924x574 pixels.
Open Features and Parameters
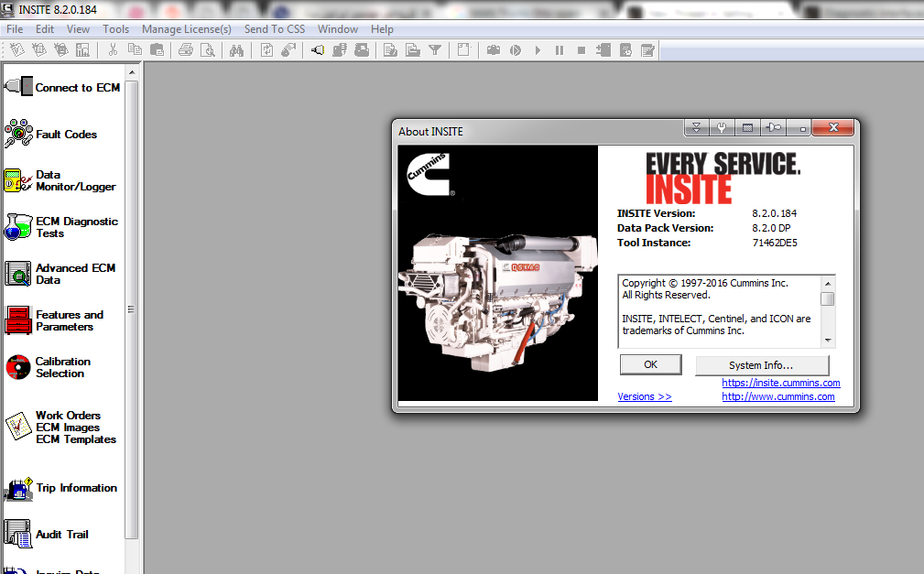click(x=54, y=320)
